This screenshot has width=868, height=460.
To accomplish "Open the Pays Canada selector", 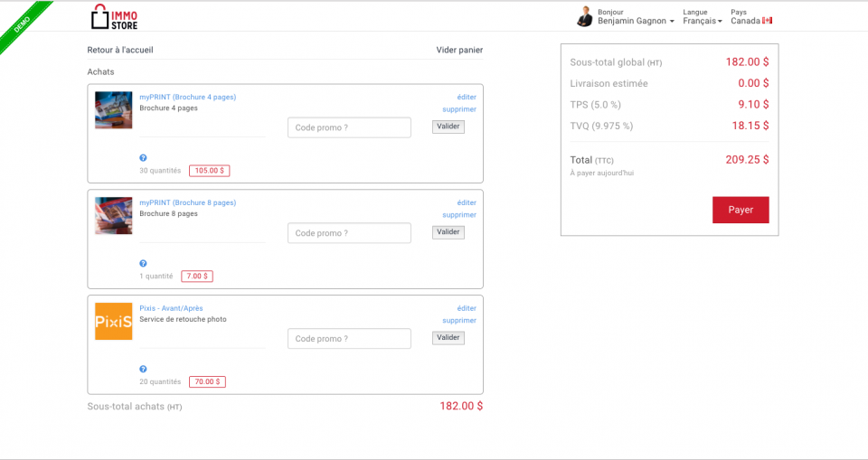I will coord(751,21).
